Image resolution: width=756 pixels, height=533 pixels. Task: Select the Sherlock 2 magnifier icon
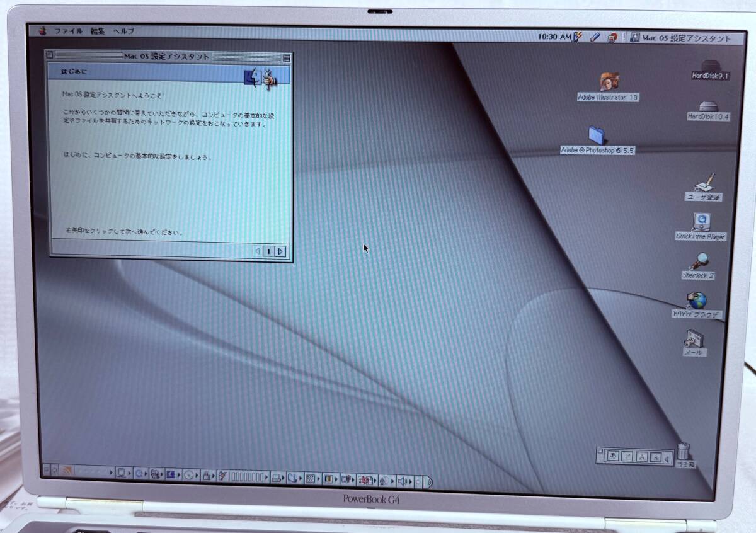point(699,261)
